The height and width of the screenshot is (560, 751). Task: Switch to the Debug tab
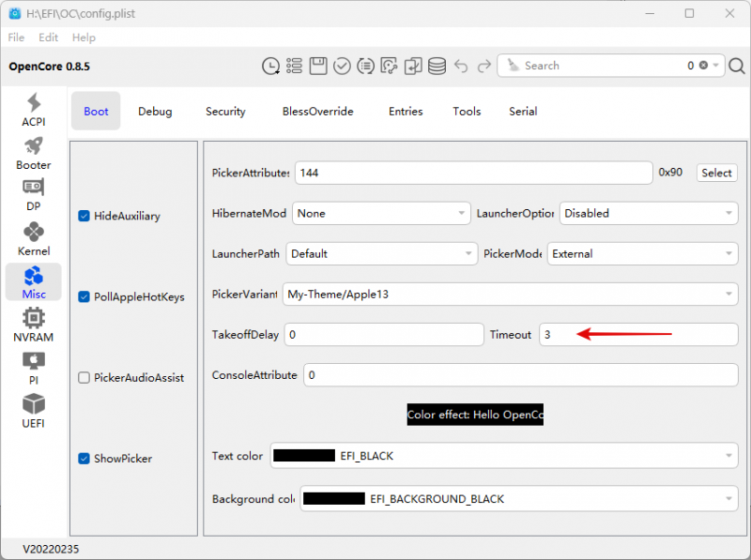(x=155, y=111)
